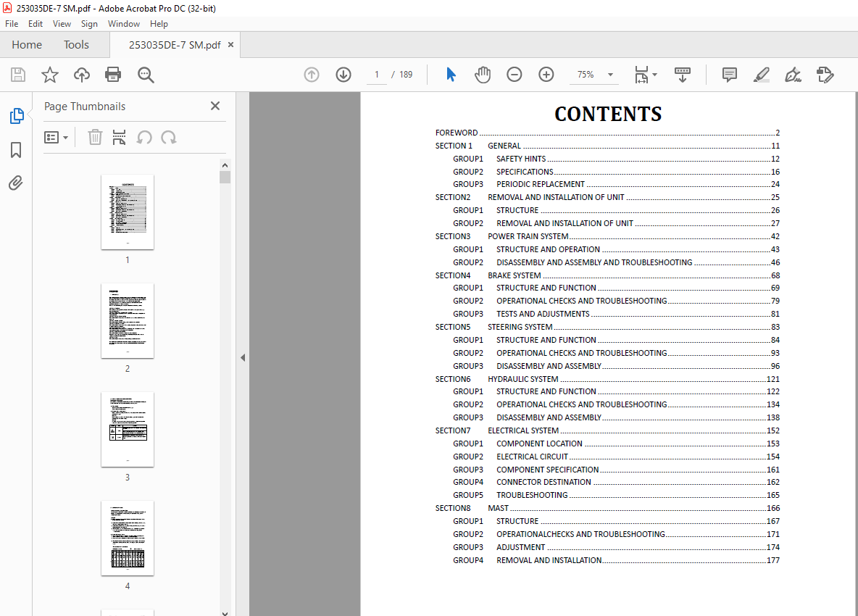The image size is (858, 616).
Task: Click GROUP3 PERIODIC REPLACEMENT entry
Action: tap(616, 184)
